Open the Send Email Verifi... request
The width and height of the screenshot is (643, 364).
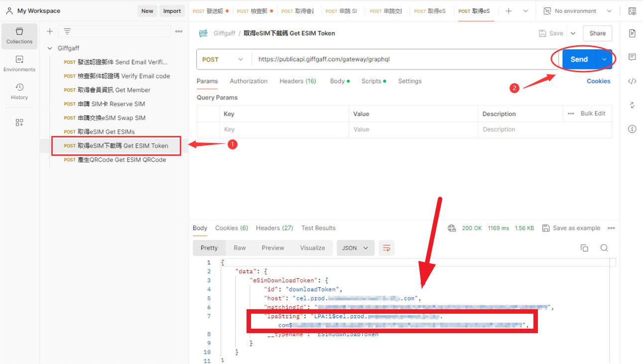pos(116,62)
